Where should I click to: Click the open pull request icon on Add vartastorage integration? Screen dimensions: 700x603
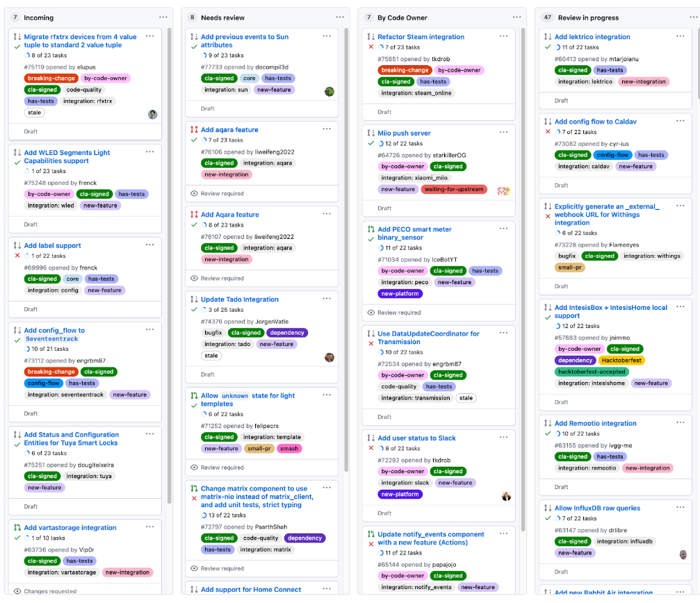pyautogui.click(x=17, y=528)
